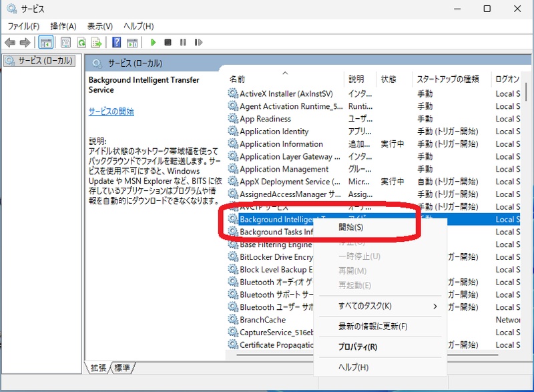Choose プロパティ(R) in the context menu
Viewport: 534px width, 392px height.
(x=380, y=347)
